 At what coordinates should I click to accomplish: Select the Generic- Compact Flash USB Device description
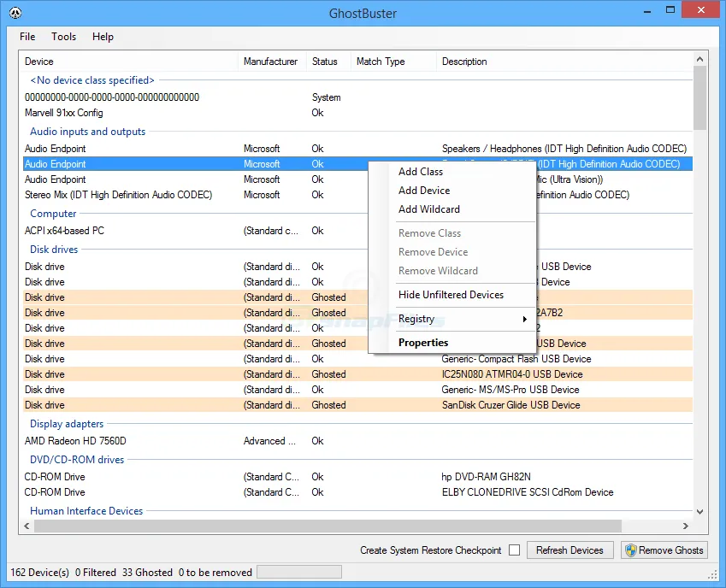(516, 359)
